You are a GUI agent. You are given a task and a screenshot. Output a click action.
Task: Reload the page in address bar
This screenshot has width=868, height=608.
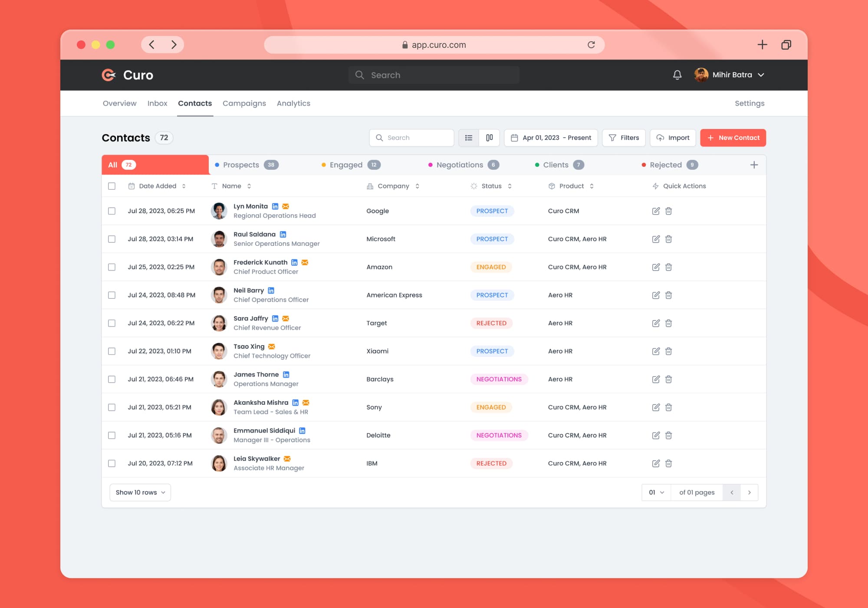click(591, 45)
